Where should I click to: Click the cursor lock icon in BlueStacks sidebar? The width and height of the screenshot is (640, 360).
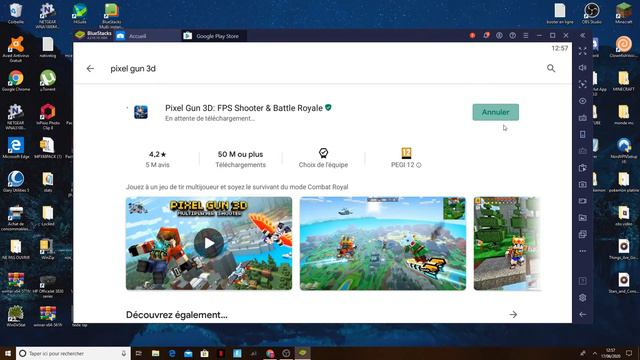(x=582, y=84)
